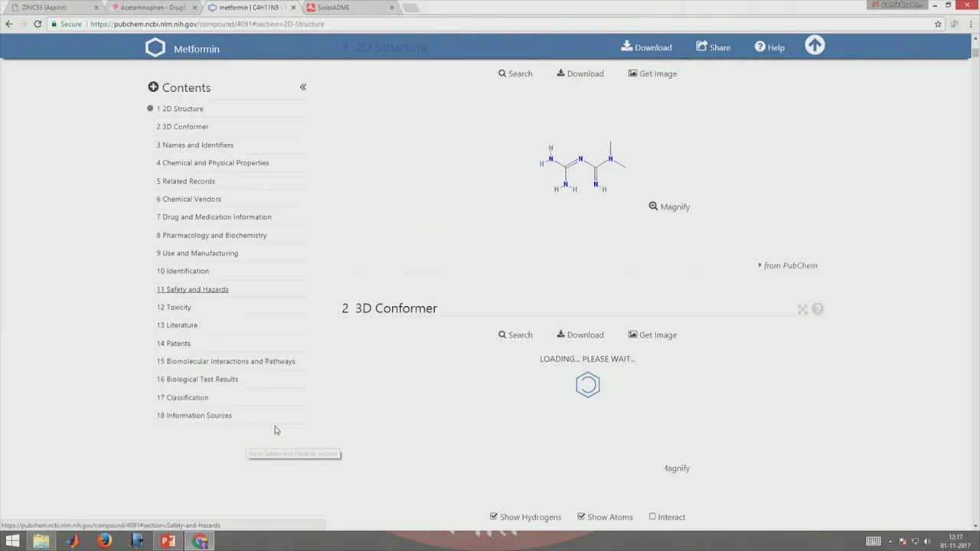Viewport: 980px width, 551px height.
Task: Close the ZINC53 (Aspirin) tab
Action: tap(96, 8)
